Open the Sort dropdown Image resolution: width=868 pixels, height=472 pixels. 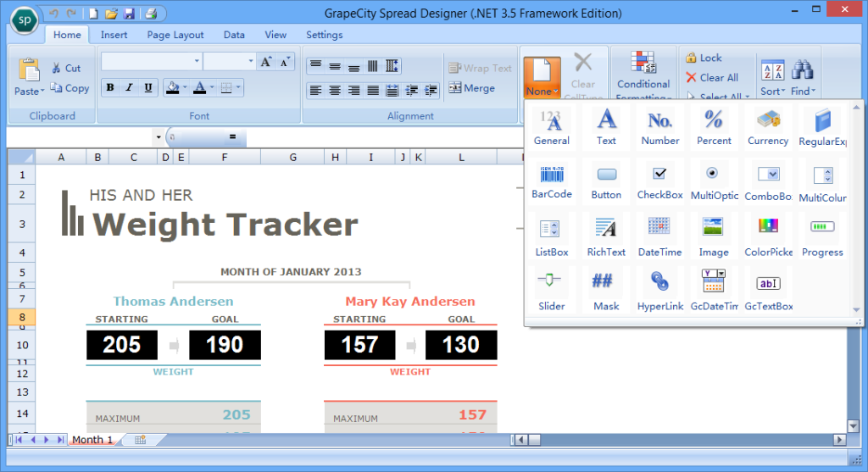click(772, 78)
